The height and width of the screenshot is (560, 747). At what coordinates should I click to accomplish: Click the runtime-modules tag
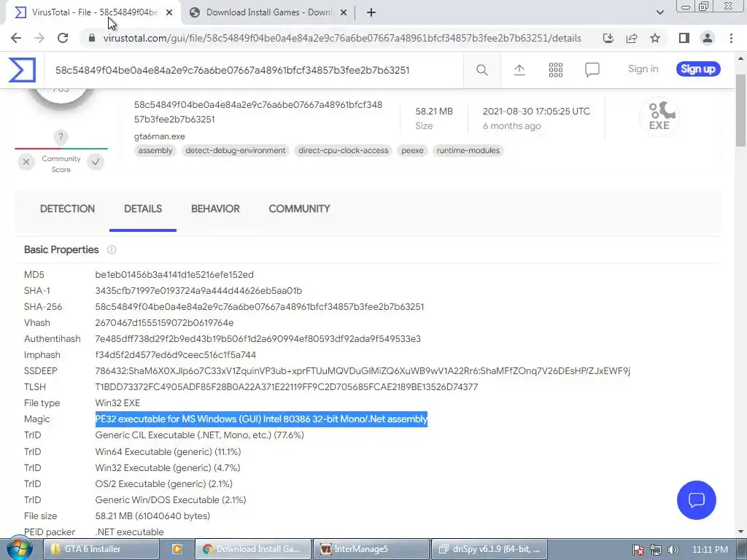[468, 150]
